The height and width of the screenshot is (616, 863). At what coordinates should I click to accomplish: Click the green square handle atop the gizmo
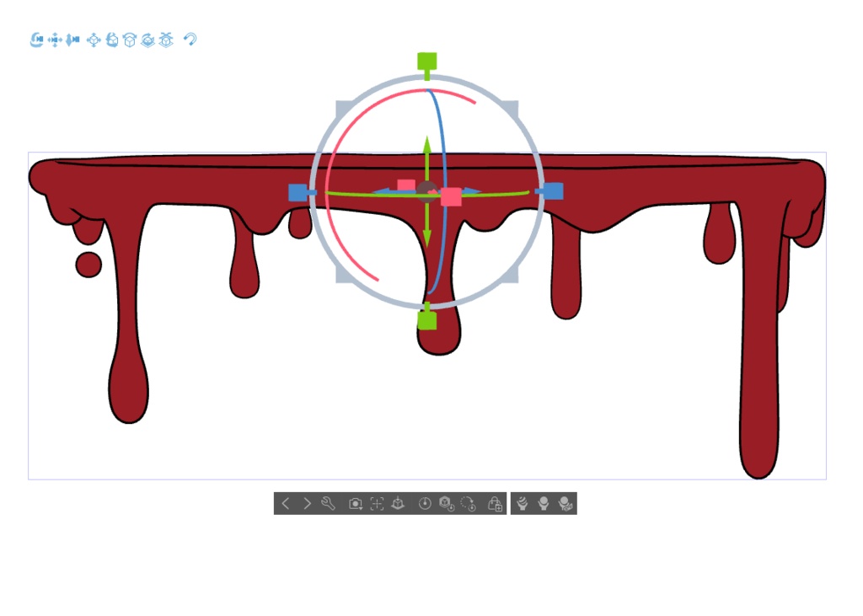pyautogui.click(x=427, y=62)
